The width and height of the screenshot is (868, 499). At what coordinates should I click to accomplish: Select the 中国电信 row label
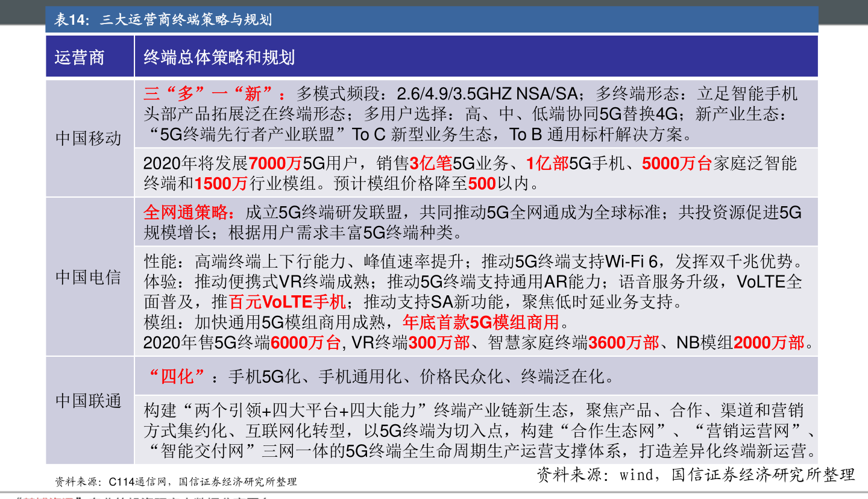pos(89,277)
